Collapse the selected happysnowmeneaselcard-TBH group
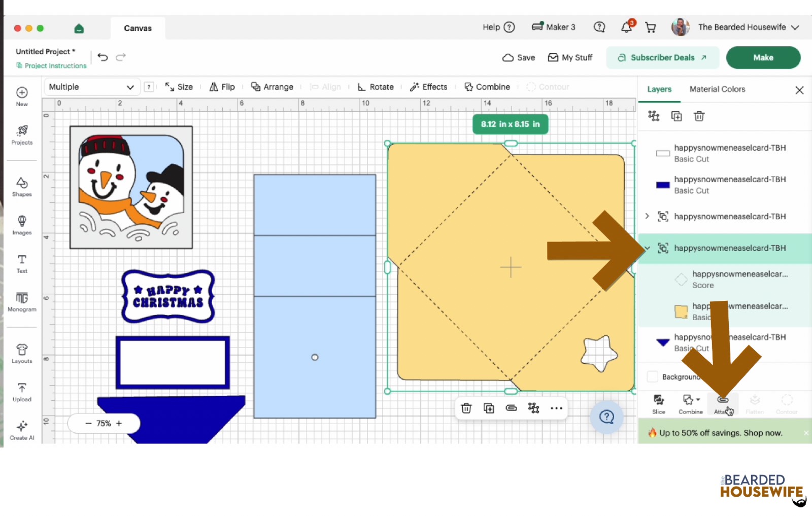Image resolution: width=812 pixels, height=516 pixels. pos(648,248)
